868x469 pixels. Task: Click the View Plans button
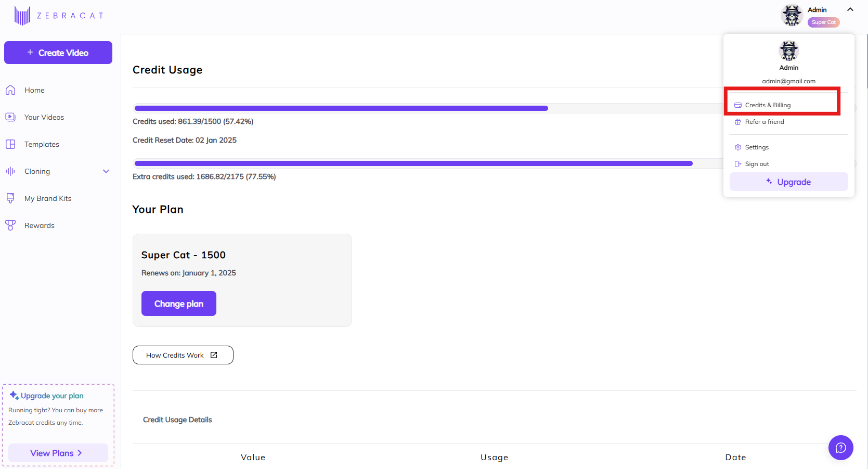(x=58, y=453)
